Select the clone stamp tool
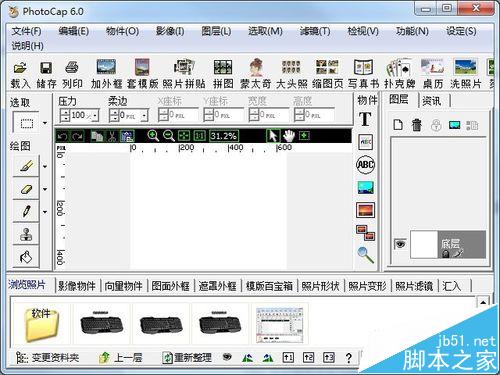 [x=26, y=234]
